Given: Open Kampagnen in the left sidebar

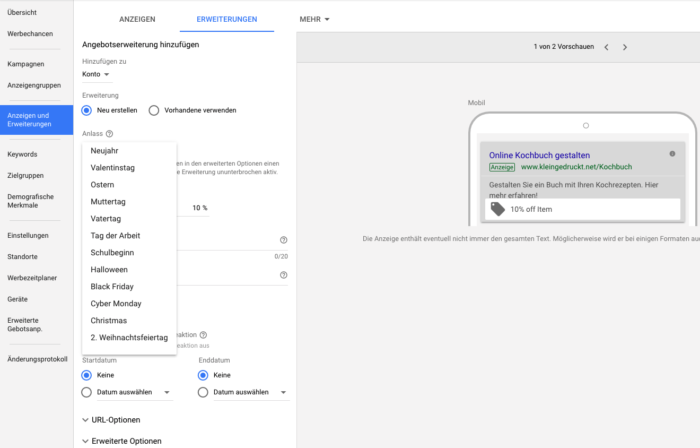Looking at the screenshot, I should pyautogui.click(x=25, y=64).
